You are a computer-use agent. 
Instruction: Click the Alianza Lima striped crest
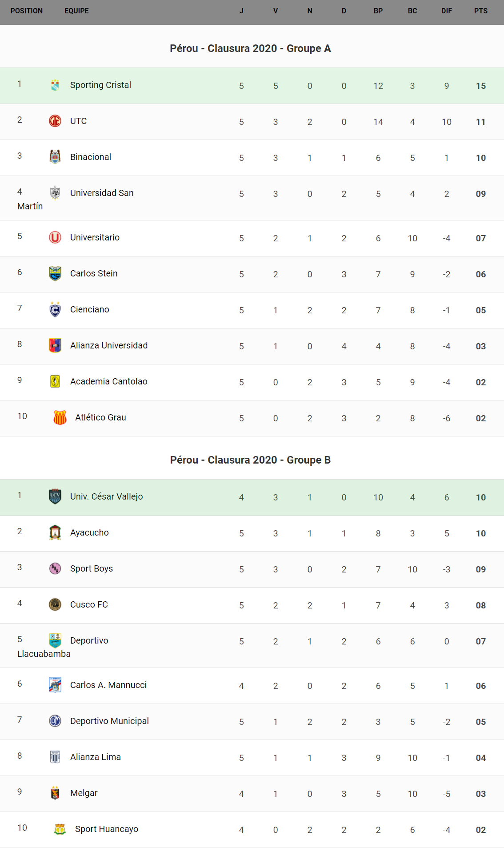(55, 757)
